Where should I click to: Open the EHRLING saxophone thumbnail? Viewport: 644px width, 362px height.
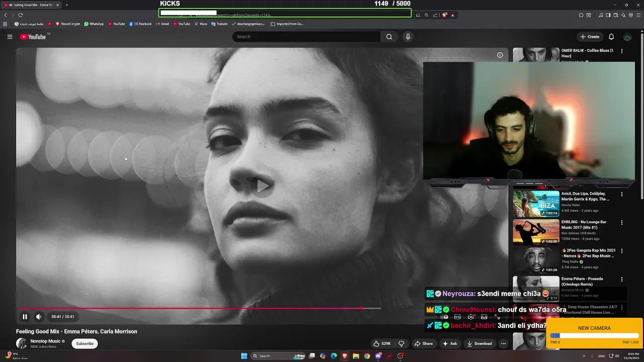click(536, 231)
